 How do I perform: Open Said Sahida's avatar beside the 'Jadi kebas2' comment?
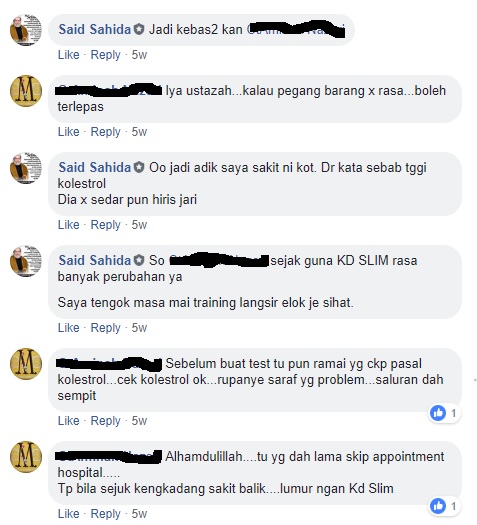point(26,30)
